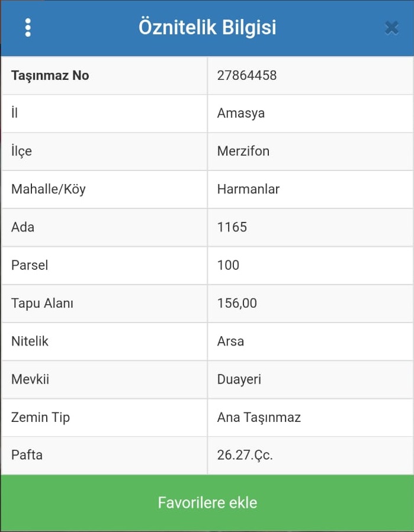Select the Mahalle/Köy value Harmanlar
Viewport: 414px width, 532px height.
[x=248, y=189]
